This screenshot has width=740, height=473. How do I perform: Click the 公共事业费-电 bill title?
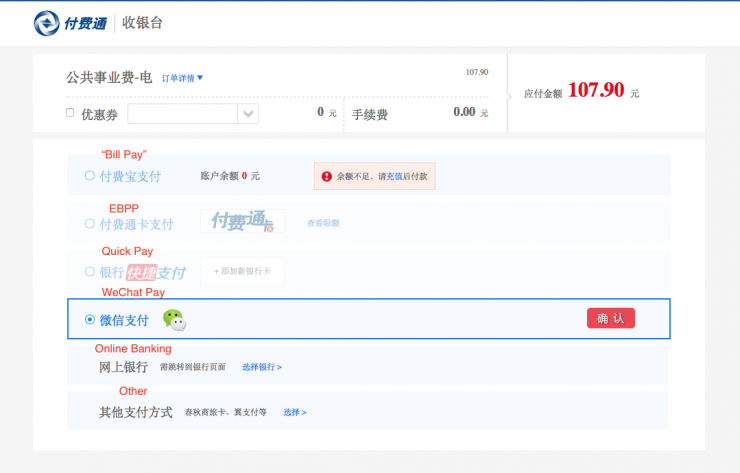coord(109,77)
